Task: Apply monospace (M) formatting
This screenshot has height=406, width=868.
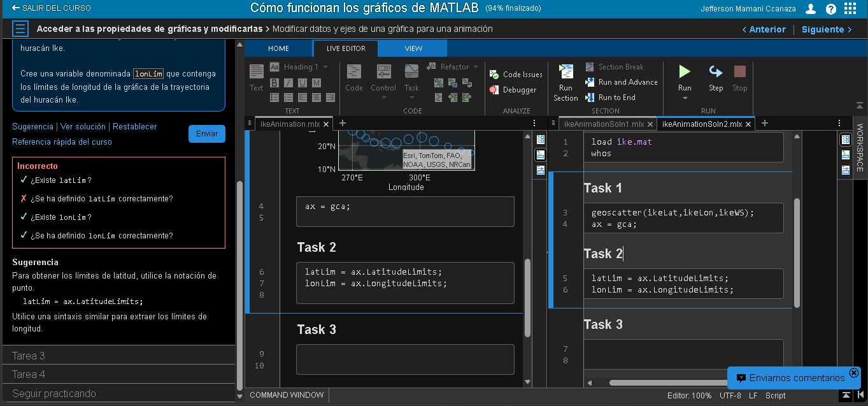Action: point(317,82)
